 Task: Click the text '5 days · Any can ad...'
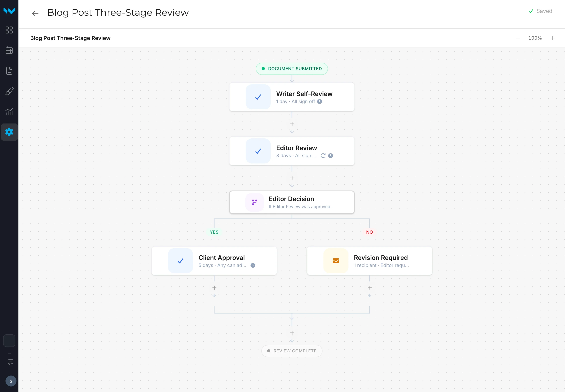pyautogui.click(x=222, y=265)
